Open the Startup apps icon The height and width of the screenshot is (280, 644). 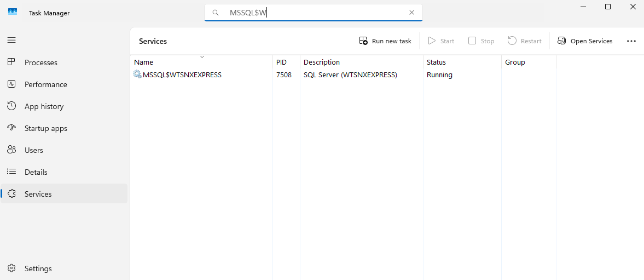click(x=11, y=128)
